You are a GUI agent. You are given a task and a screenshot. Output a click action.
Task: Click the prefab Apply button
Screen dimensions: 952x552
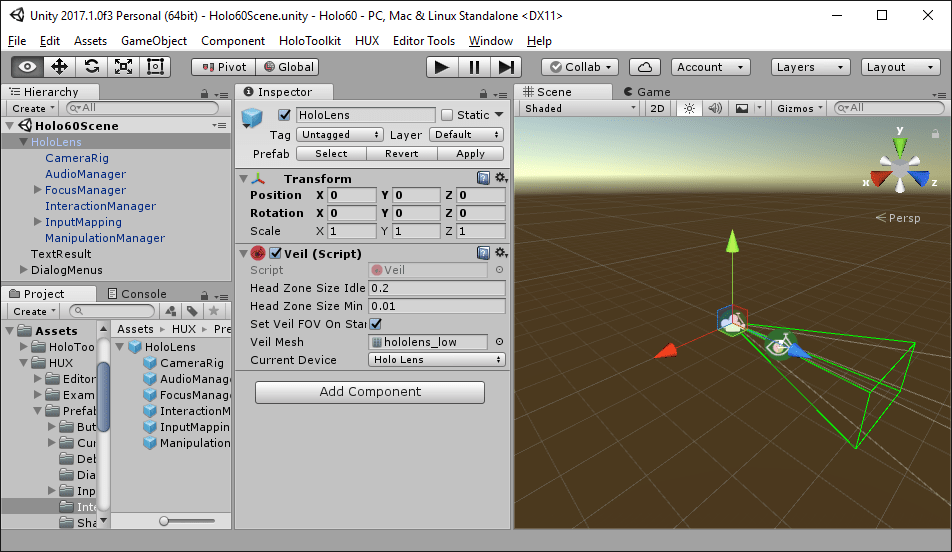click(470, 154)
